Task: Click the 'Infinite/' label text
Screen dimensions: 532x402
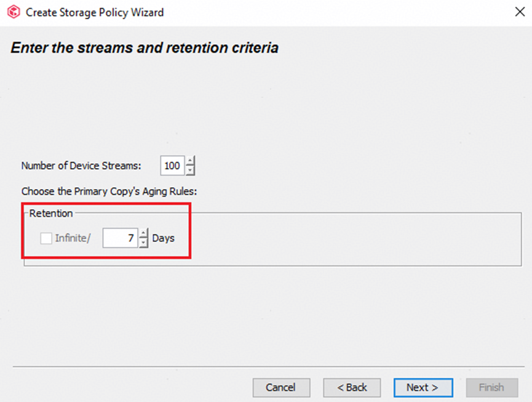Action: coord(73,238)
